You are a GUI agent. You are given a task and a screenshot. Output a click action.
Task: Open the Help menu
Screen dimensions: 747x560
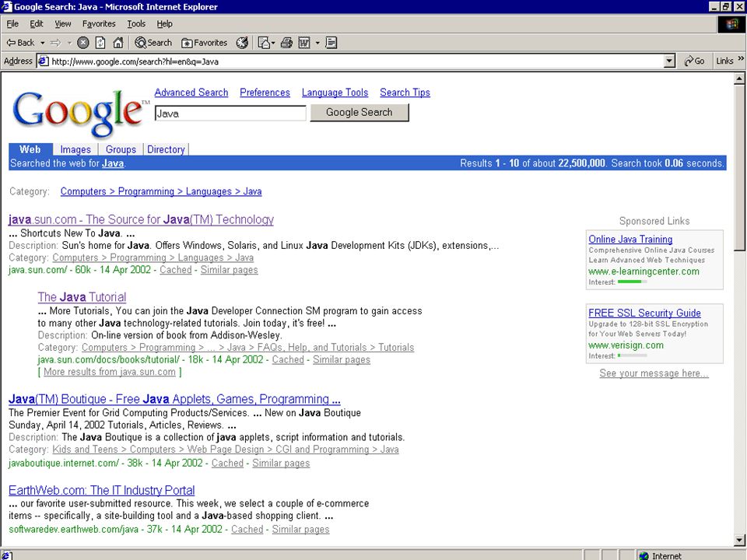tap(164, 24)
